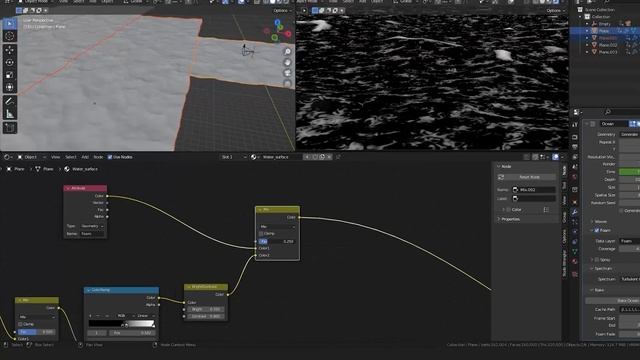This screenshot has height=360, width=640.
Task: Toggle camera view icon in viewport
Action: click(287, 73)
